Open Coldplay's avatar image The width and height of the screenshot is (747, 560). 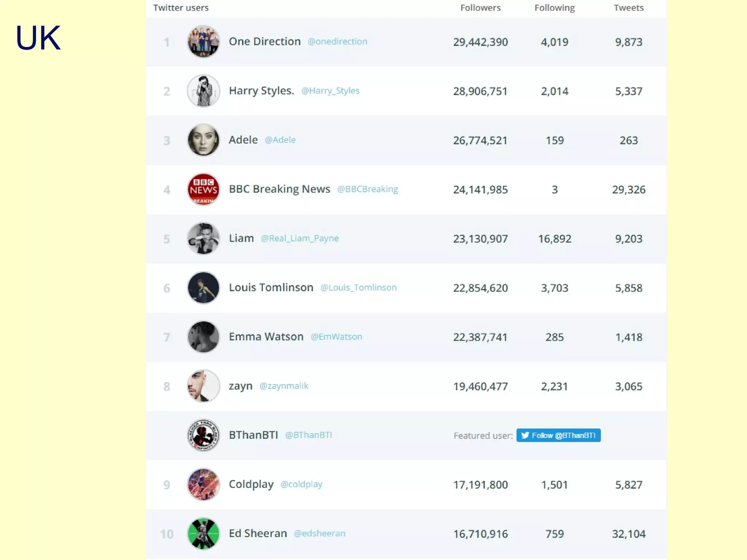203,485
